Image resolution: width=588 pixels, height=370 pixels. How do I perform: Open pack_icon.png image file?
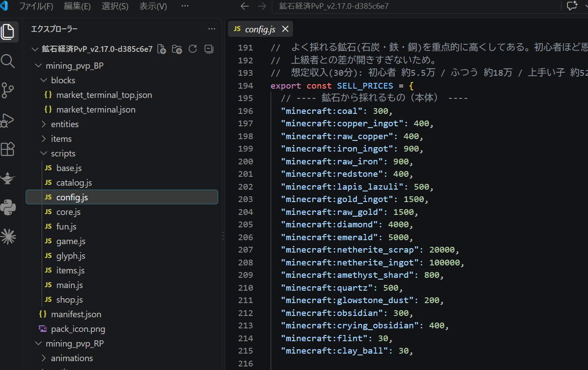click(x=78, y=329)
